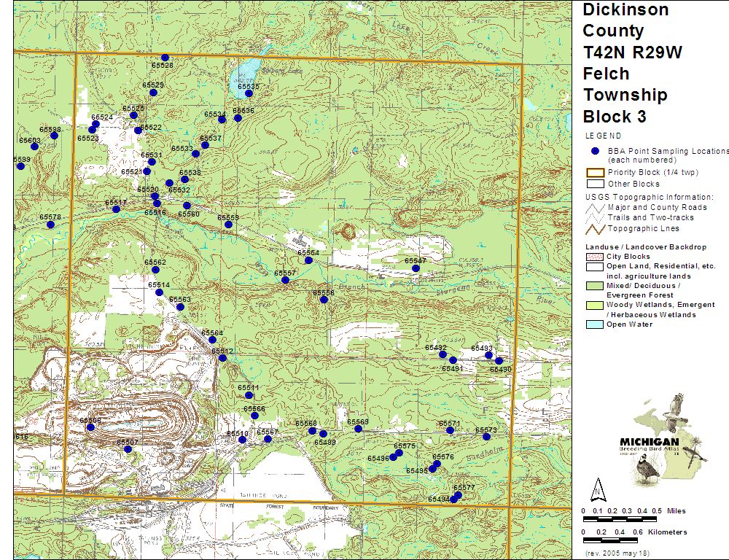Click sampling point 65547 marker

[416, 268]
